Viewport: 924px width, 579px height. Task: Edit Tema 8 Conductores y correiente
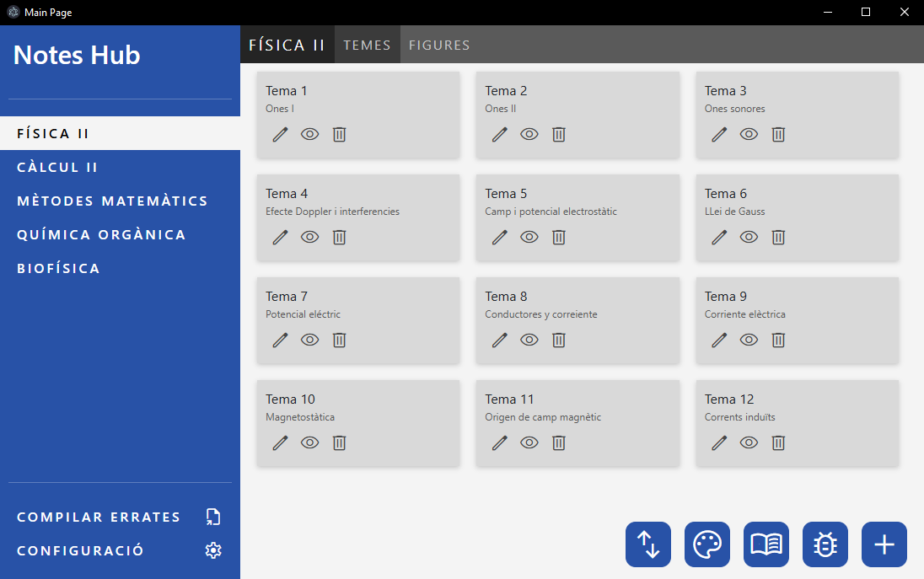click(500, 340)
